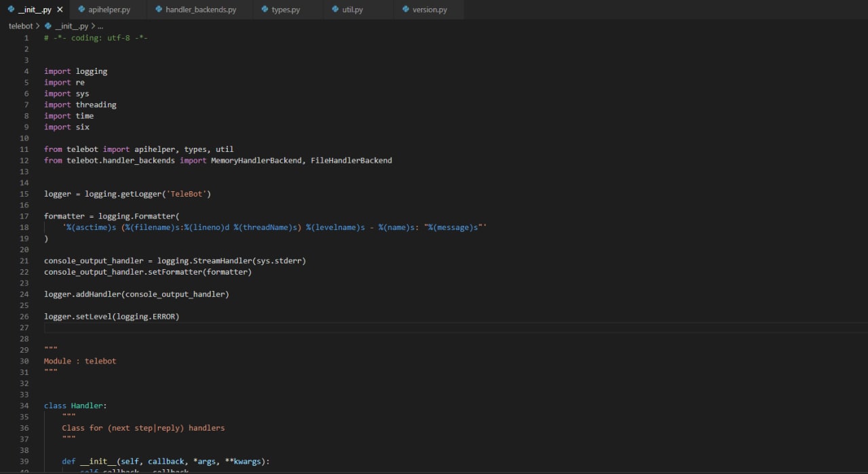Screen dimensions: 868x474
Task: Click 'from telebot import apihelper, types, util'
Action: (x=139, y=149)
